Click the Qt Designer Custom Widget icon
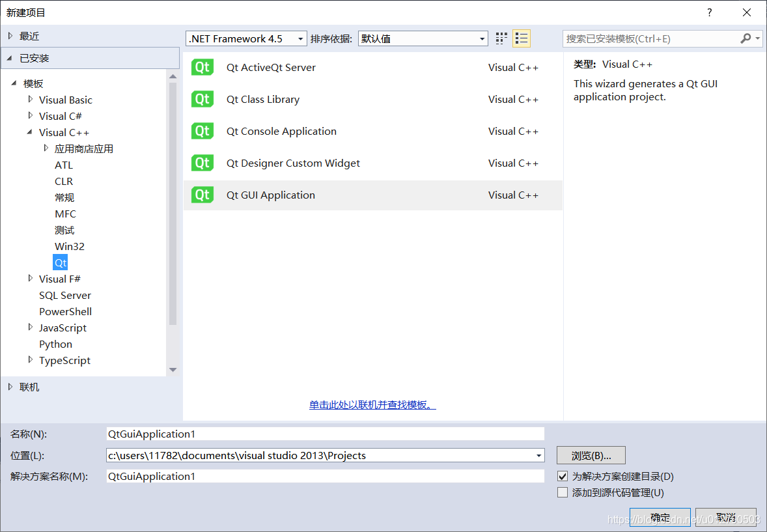This screenshot has height=532, width=767. [202, 163]
